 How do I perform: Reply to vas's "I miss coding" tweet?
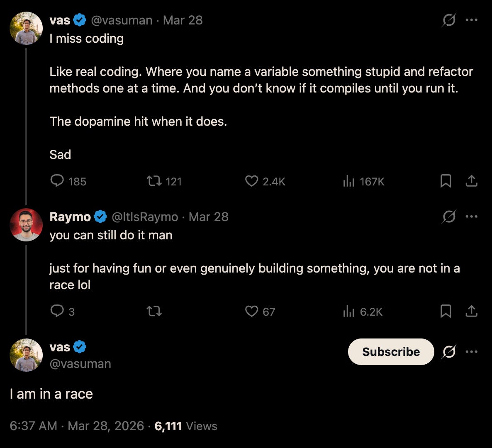[57, 181]
